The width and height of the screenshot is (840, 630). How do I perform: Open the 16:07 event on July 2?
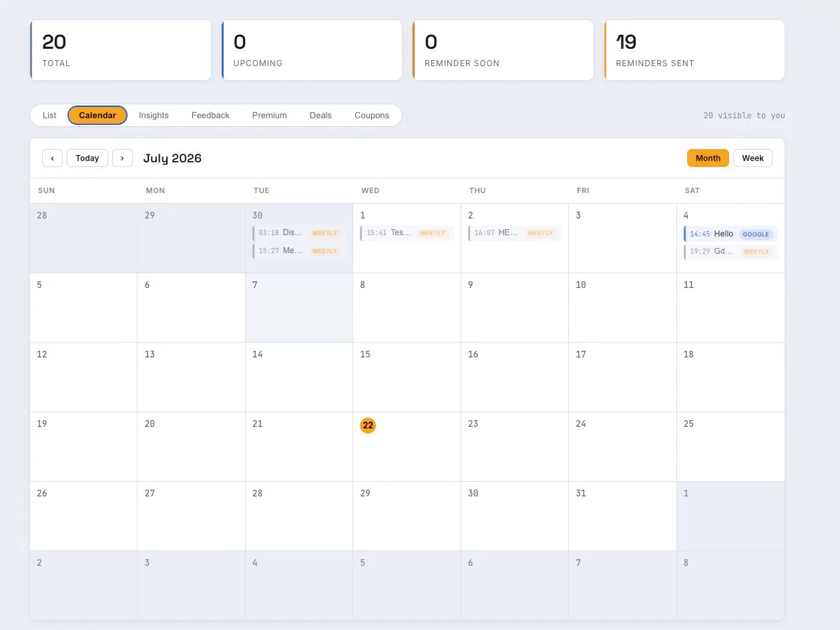tap(515, 233)
